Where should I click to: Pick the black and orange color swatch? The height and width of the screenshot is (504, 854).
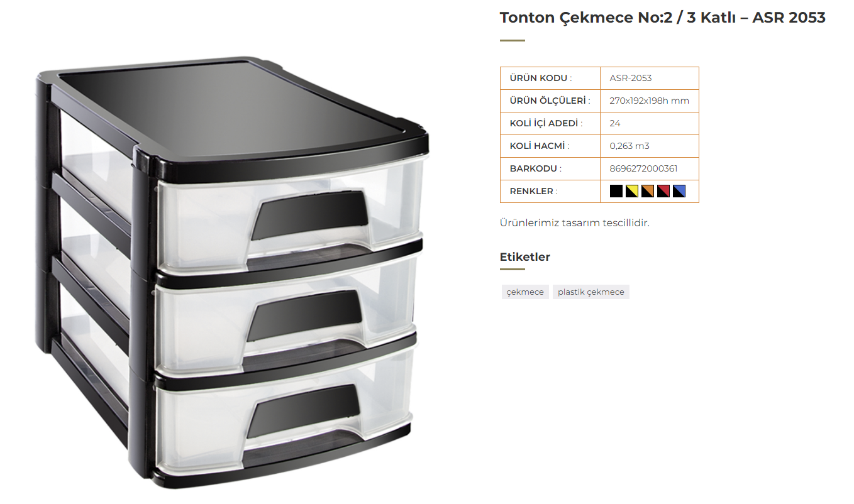tap(648, 191)
